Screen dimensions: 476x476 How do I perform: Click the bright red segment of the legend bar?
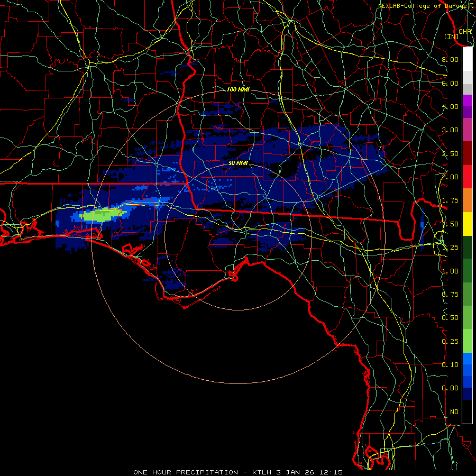(x=467, y=177)
